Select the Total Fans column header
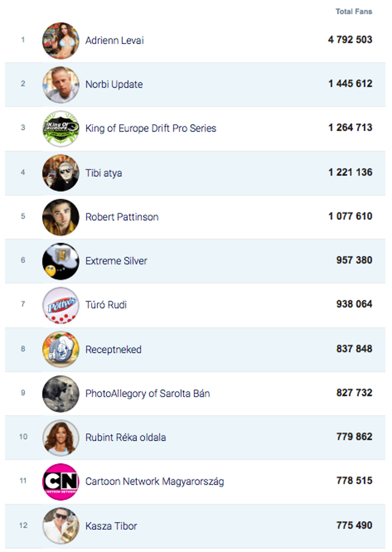The height and width of the screenshot is (552, 392). [x=354, y=12]
